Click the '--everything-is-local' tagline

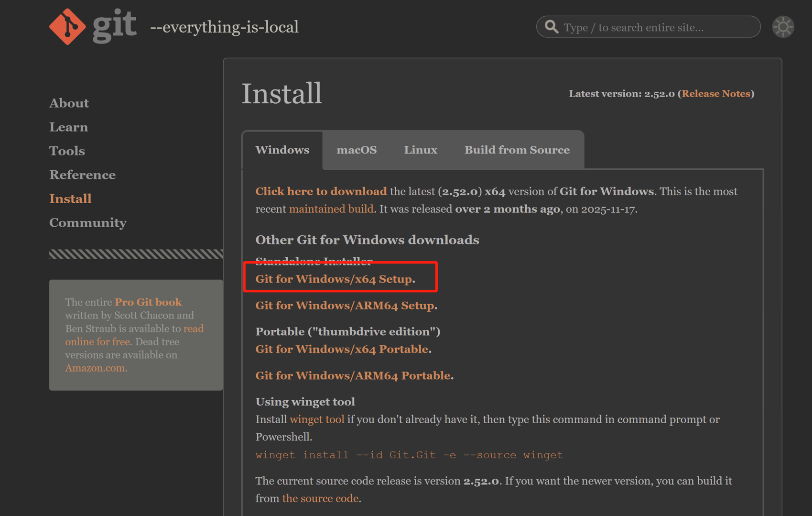[x=224, y=27]
